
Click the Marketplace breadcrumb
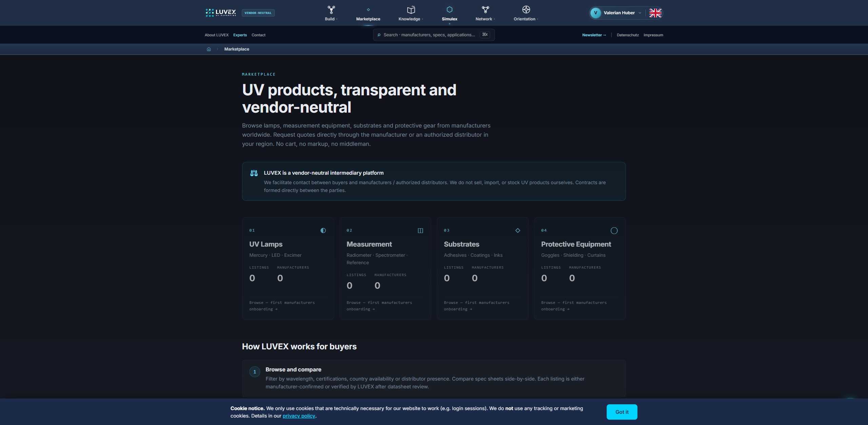[237, 49]
